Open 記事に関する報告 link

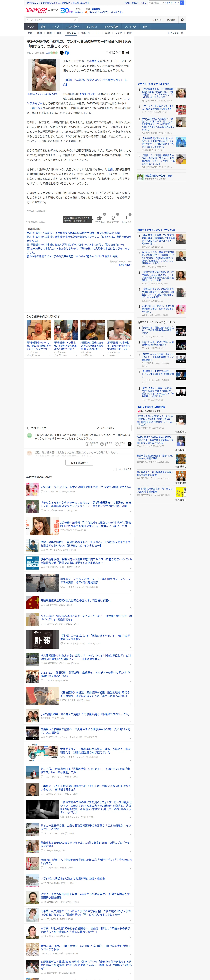coord(36,222)
